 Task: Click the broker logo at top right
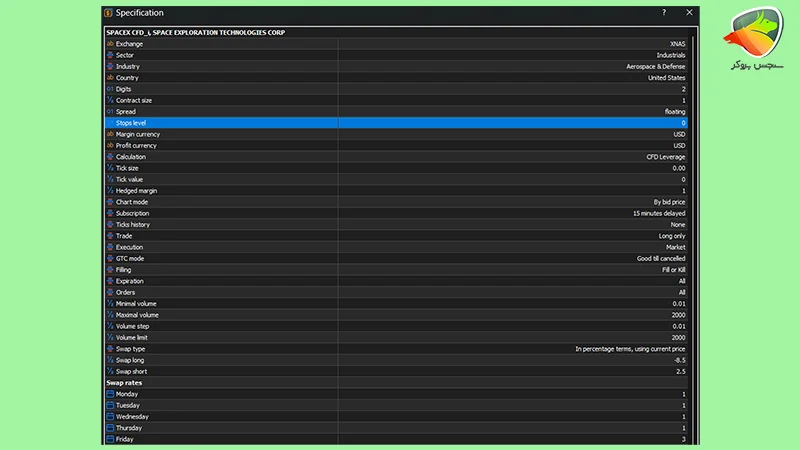[754, 38]
